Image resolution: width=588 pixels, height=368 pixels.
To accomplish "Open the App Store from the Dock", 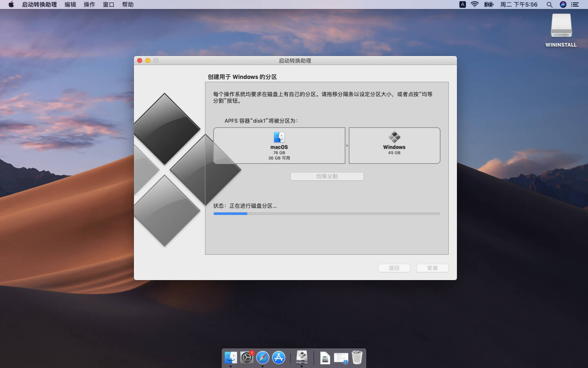I will tap(278, 357).
